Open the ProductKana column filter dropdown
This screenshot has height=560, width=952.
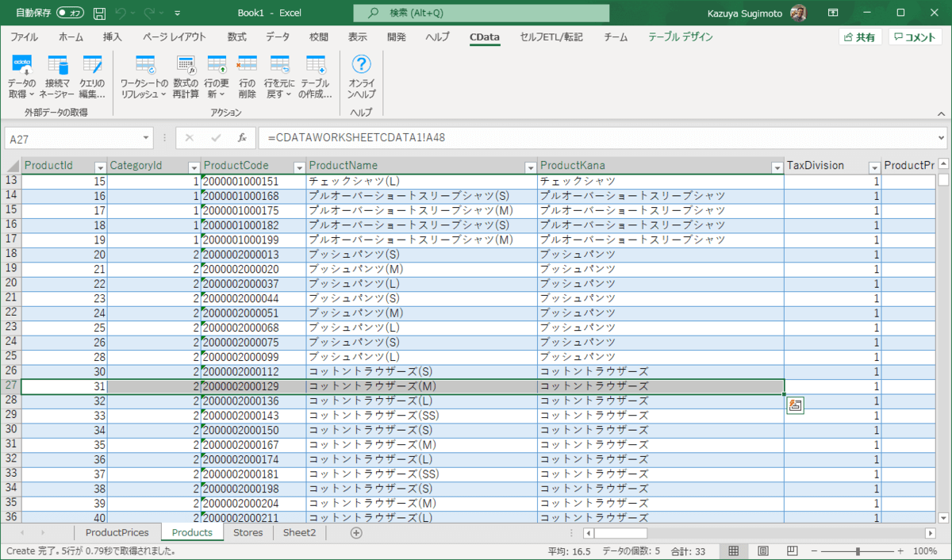(x=777, y=167)
